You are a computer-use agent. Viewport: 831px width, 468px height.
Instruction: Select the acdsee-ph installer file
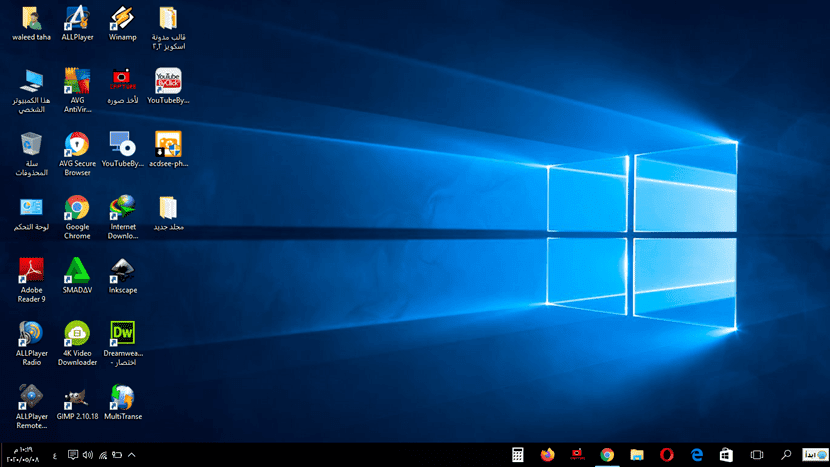[x=168, y=149]
